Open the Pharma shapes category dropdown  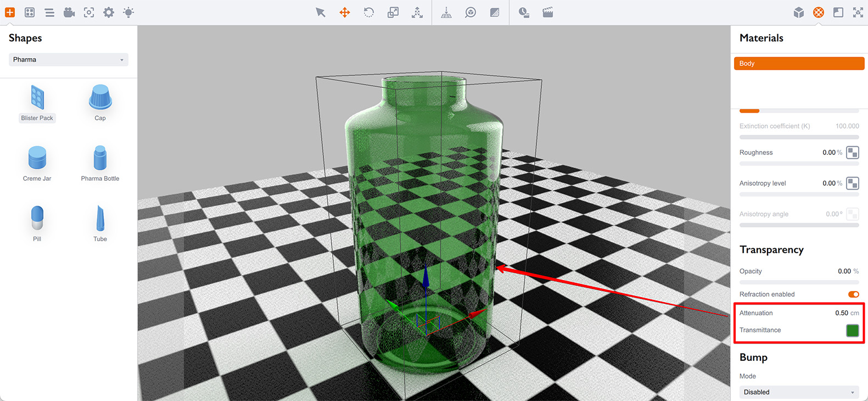pos(69,59)
